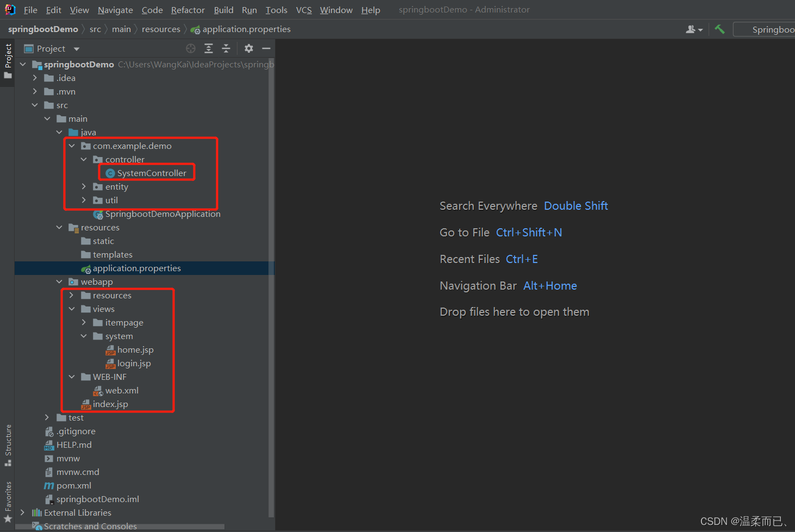The height and width of the screenshot is (532, 795).
Task: Select the index.jsp file icon
Action: (x=86, y=404)
